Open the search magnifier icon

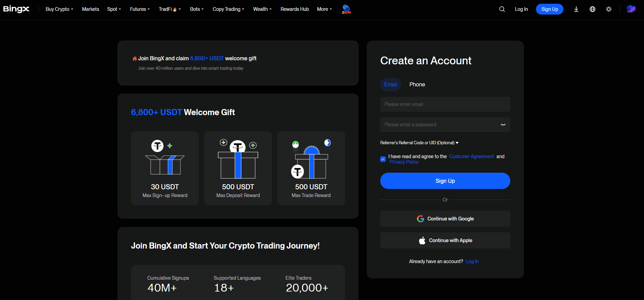[502, 9]
